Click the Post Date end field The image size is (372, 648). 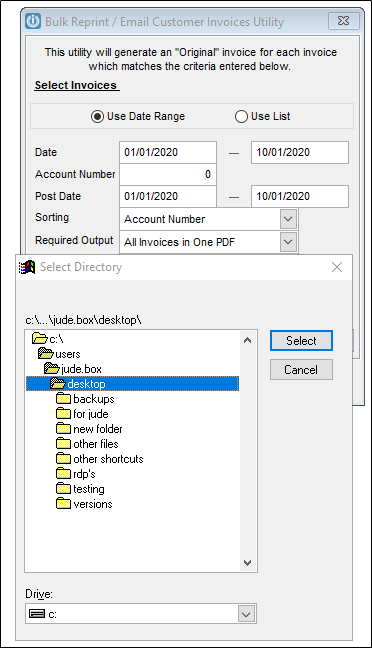pos(300,196)
